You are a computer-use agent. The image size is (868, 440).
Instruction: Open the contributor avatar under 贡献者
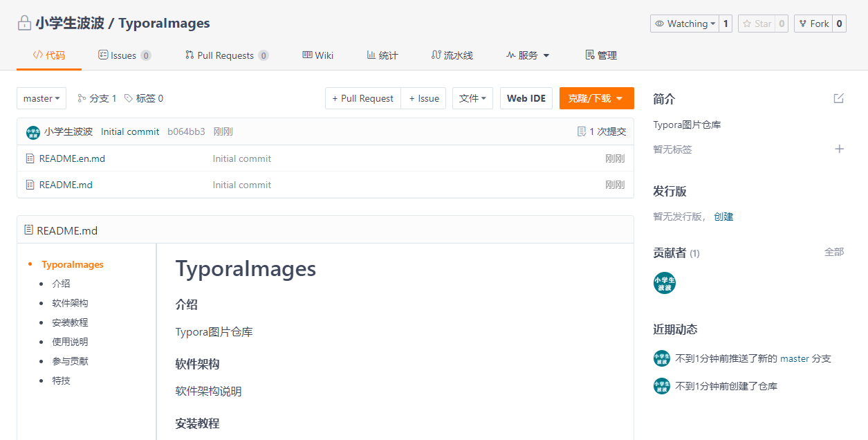pos(665,283)
